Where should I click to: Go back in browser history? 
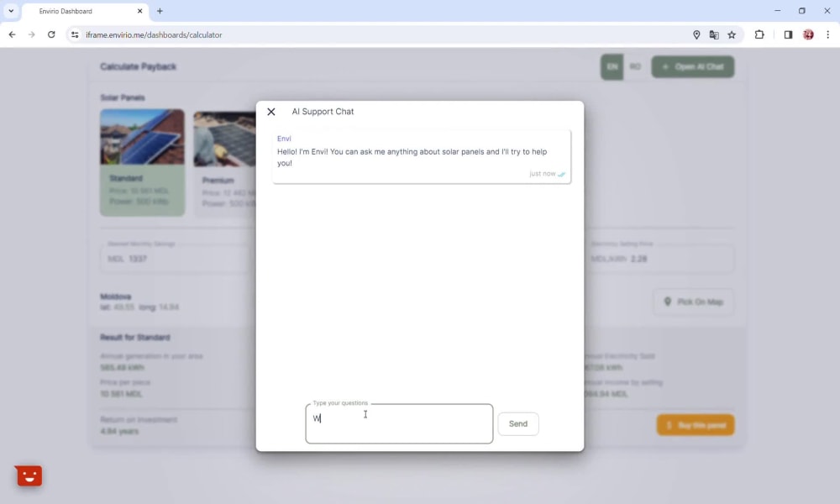[x=13, y=34]
